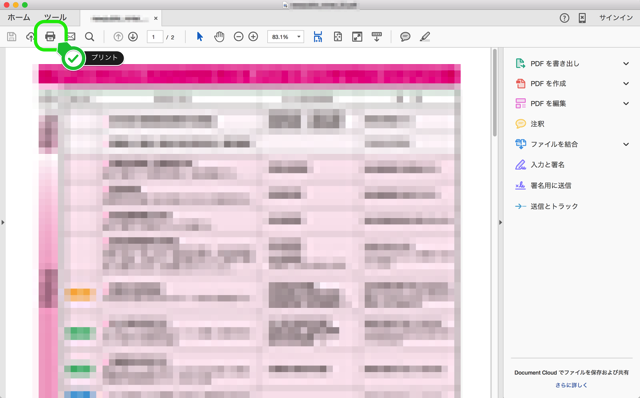Image resolution: width=640 pixels, height=398 pixels.
Task: Open the search magnifier tool
Action: coord(89,37)
